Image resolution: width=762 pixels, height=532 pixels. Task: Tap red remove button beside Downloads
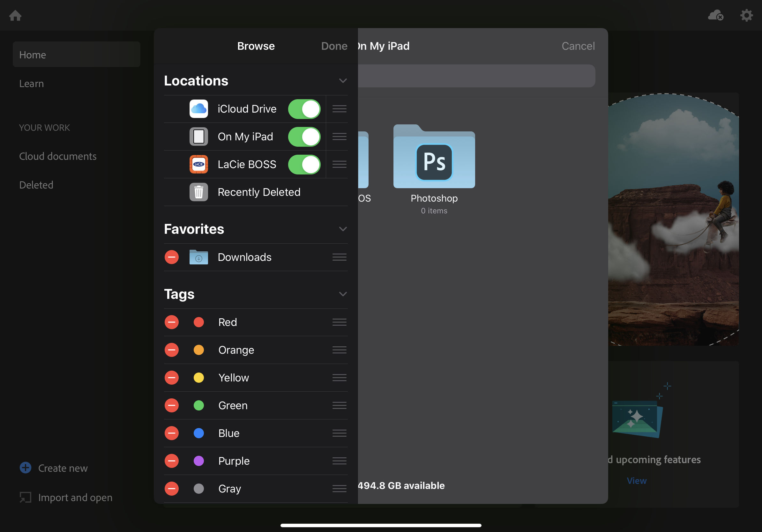172,257
